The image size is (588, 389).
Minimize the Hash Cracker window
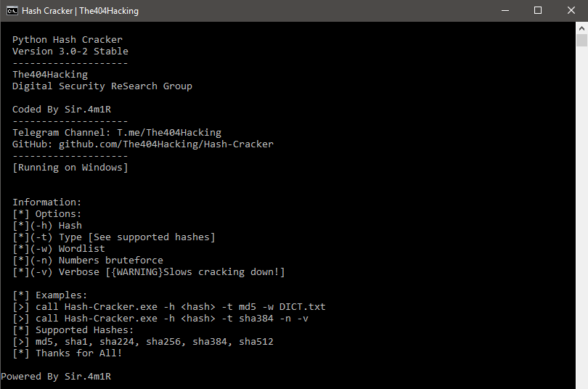pos(505,10)
